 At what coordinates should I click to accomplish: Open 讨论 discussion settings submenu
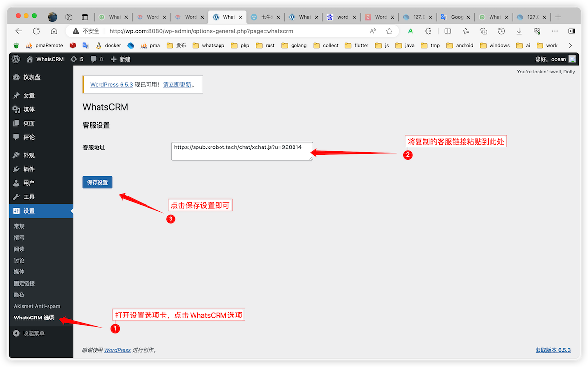[19, 261]
